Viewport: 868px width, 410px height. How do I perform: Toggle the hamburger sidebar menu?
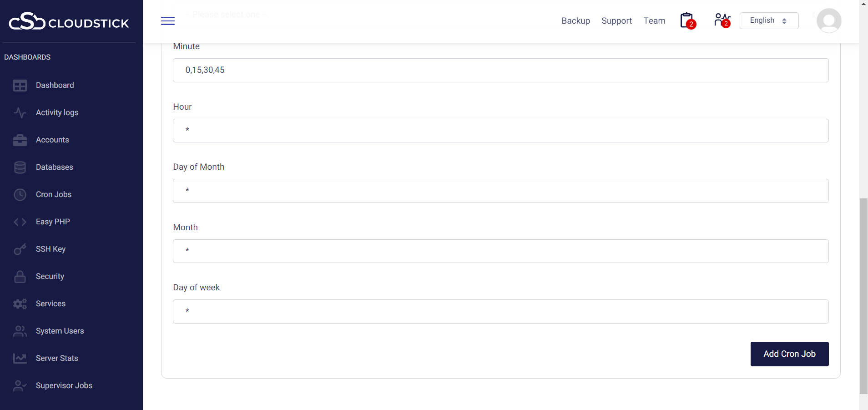167,21
